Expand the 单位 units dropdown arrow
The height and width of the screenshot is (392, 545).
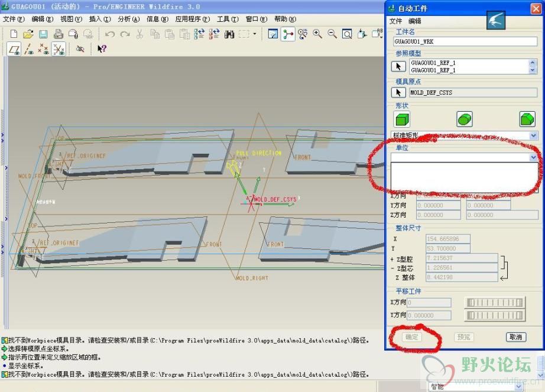tap(534, 157)
